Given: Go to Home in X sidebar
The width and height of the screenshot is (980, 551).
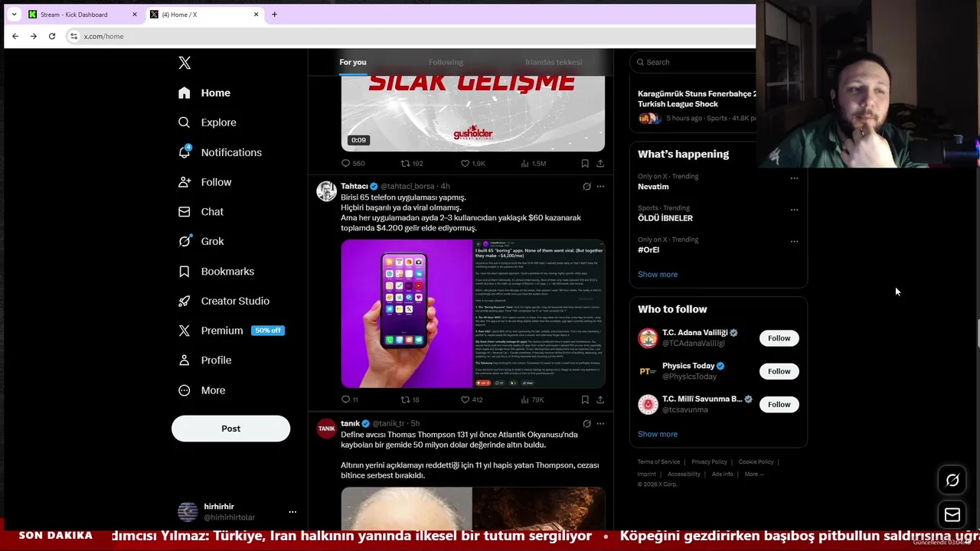Looking at the screenshot, I should [204, 93].
